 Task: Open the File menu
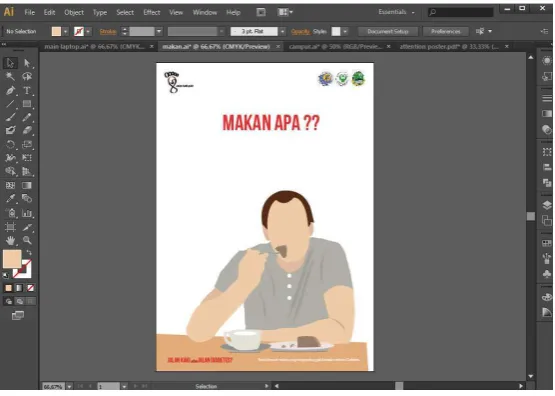[30, 12]
